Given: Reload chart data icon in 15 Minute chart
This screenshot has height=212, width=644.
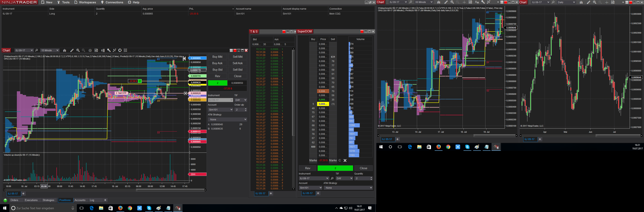Looking at the screenshot, I should 120,50.
